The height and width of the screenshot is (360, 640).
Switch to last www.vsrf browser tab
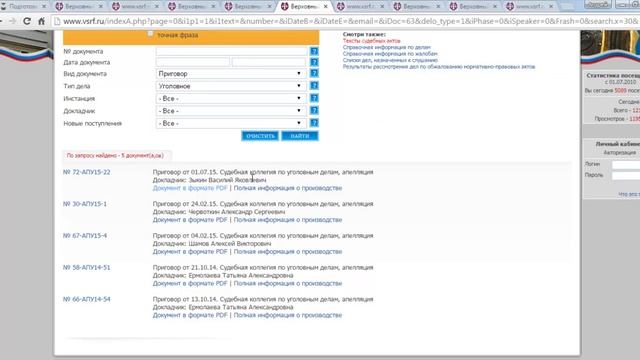click(x=529, y=7)
